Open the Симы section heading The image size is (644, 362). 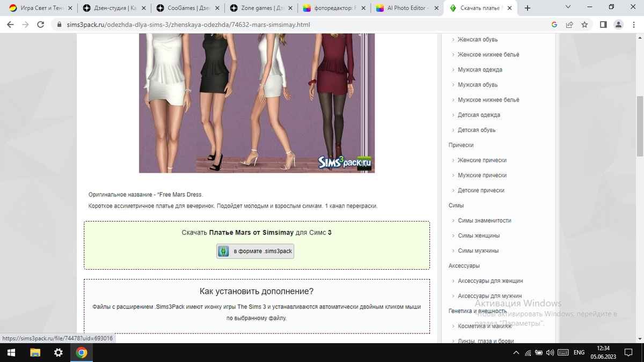tap(456, 205)
